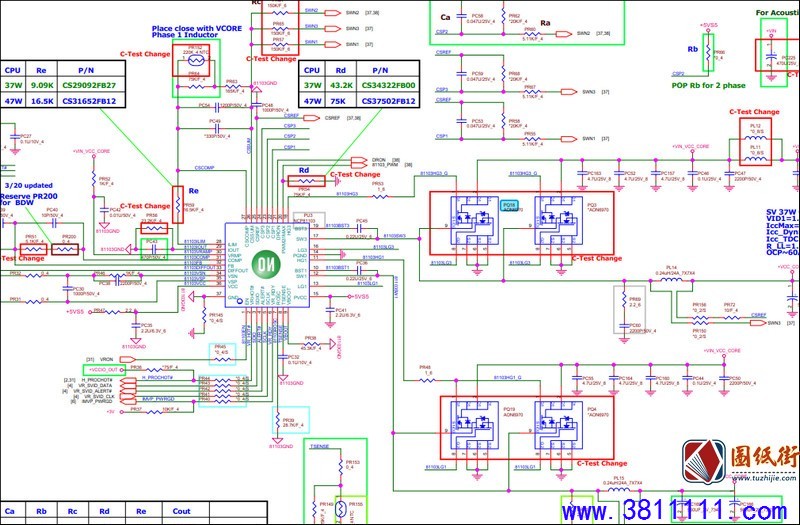
Task: Click the 75K cell in Rd table
Action: 341,101
